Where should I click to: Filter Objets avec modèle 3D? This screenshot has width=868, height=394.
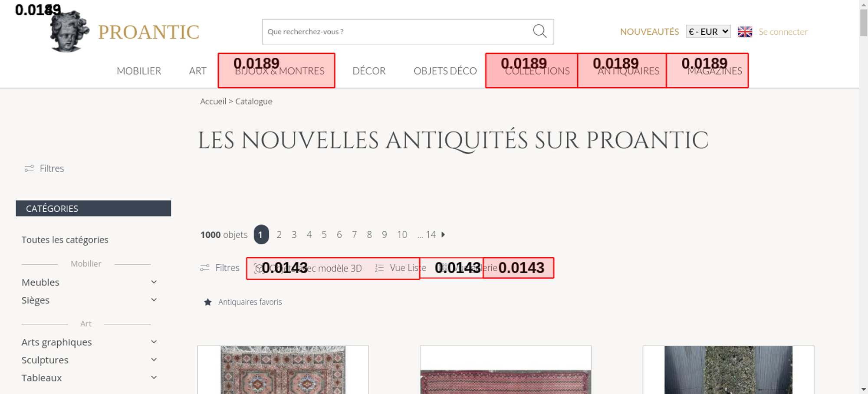point(316,268)
